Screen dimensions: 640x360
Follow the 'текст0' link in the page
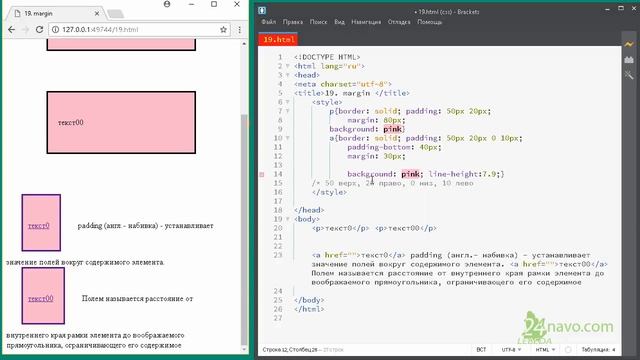(39, 226)
